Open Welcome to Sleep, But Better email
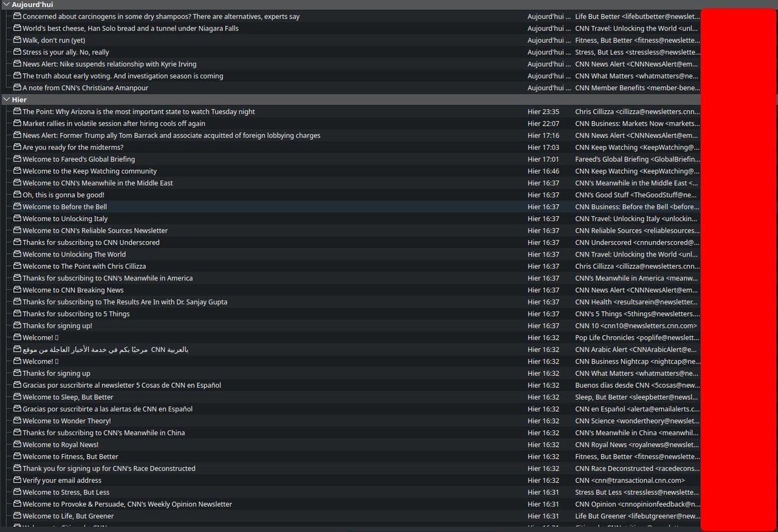 (x=68, y=397)
